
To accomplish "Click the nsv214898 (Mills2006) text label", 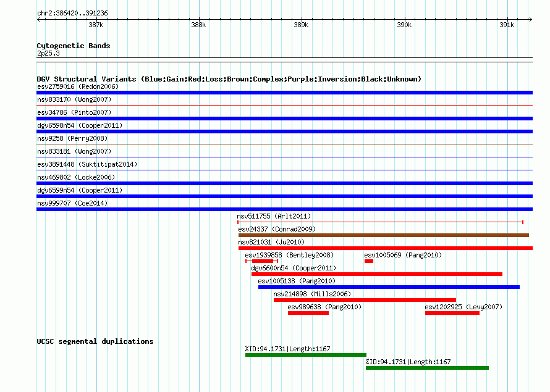I will coord(312,294).
